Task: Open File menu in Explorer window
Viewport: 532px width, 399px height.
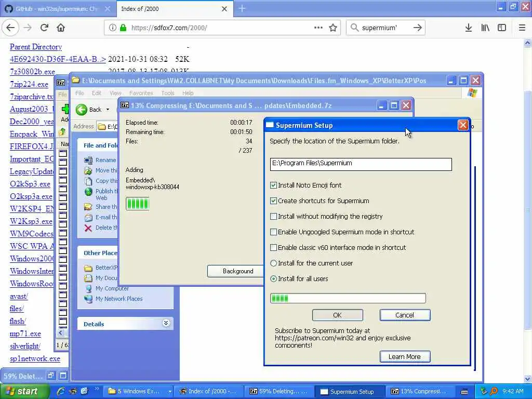Action: (x=79, y=93)
